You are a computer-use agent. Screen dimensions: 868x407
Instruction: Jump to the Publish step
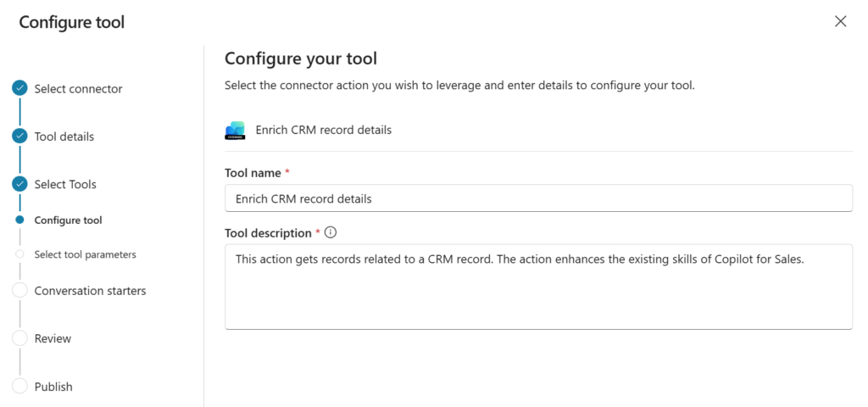point(53,387)
